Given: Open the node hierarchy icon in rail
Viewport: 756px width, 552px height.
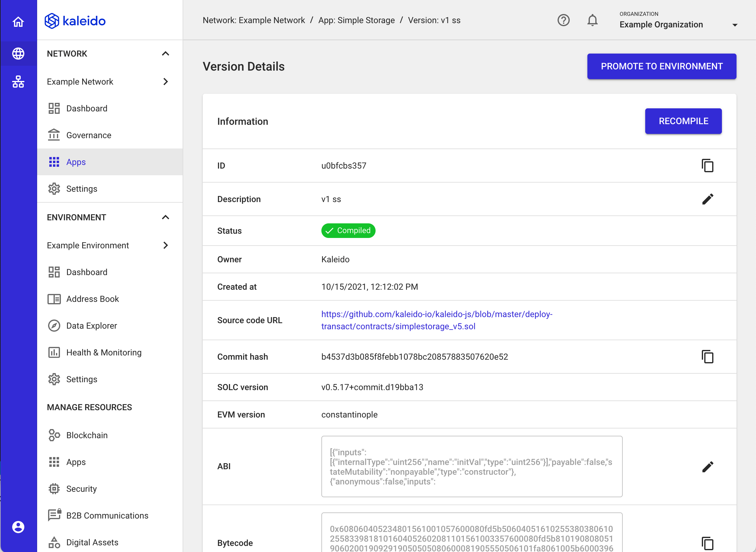Looking at the screenshot, I should (x=18, y=82).
